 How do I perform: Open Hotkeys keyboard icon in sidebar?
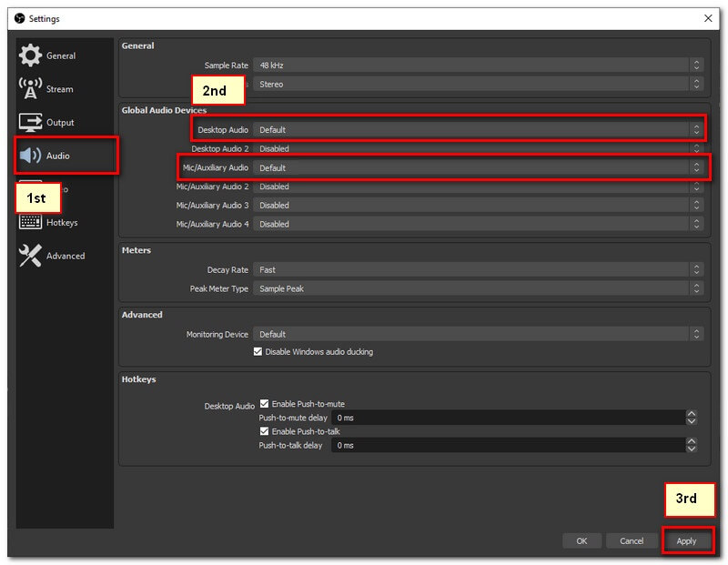31,223
